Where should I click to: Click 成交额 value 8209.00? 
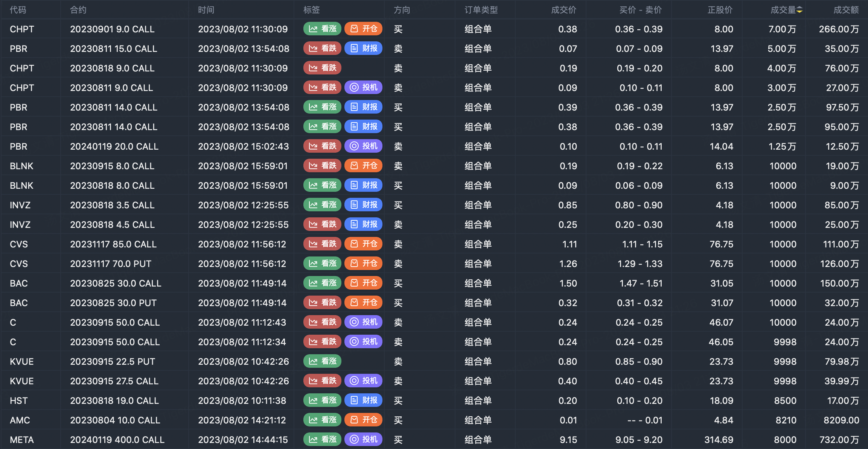pos(841,420)
